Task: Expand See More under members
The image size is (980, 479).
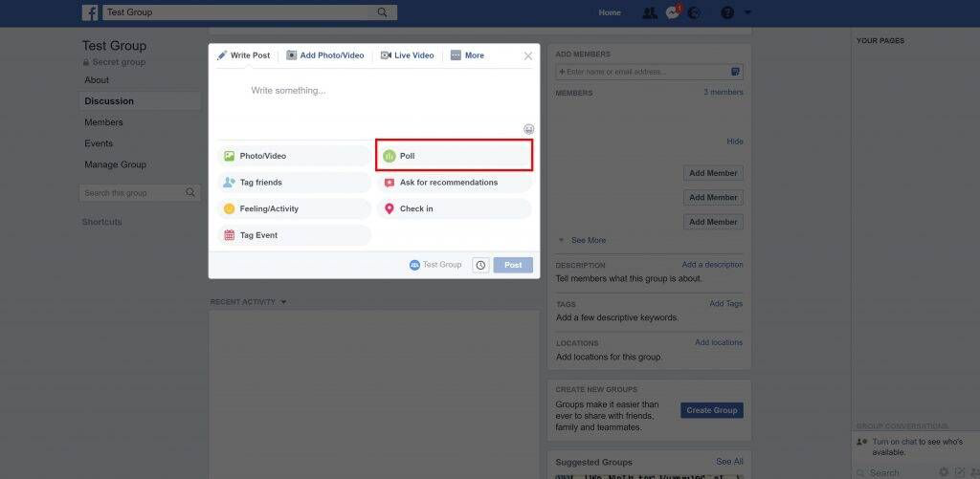Action: click(x=588, y=240)
